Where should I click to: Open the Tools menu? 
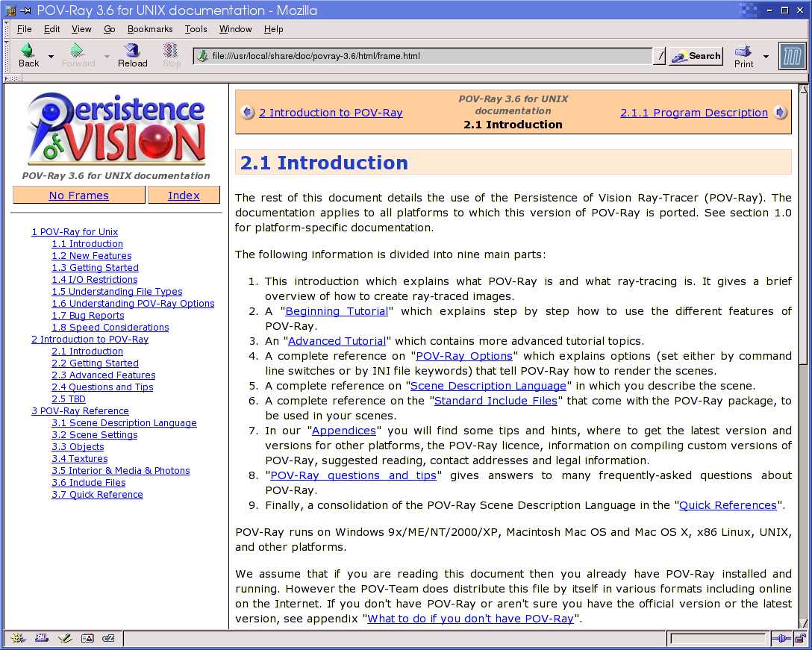point(196,29)
